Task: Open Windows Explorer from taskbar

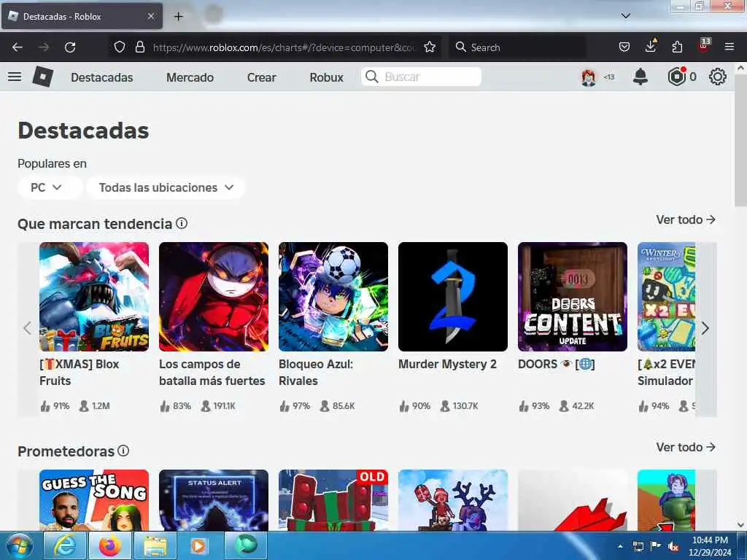Action: point(155,545)
